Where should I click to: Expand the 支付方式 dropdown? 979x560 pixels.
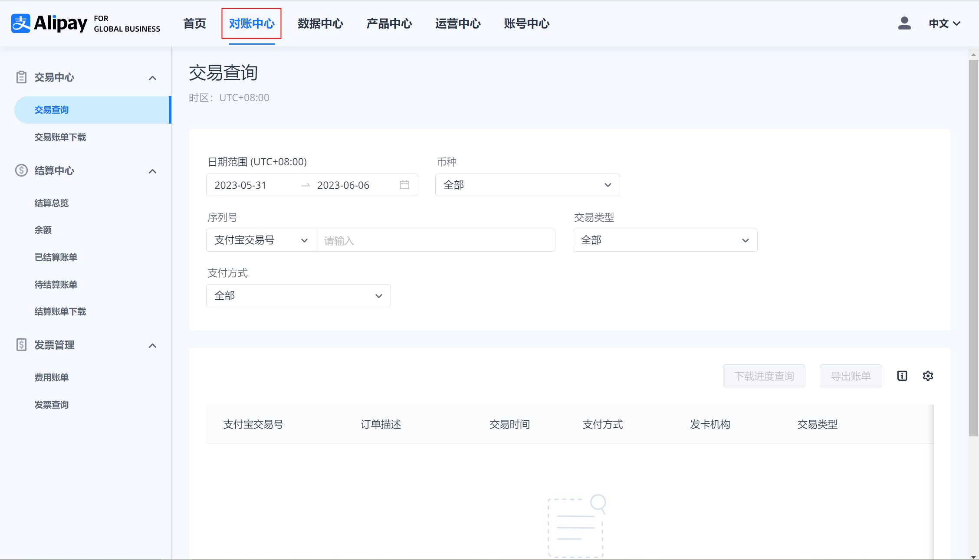pos(298,295)
